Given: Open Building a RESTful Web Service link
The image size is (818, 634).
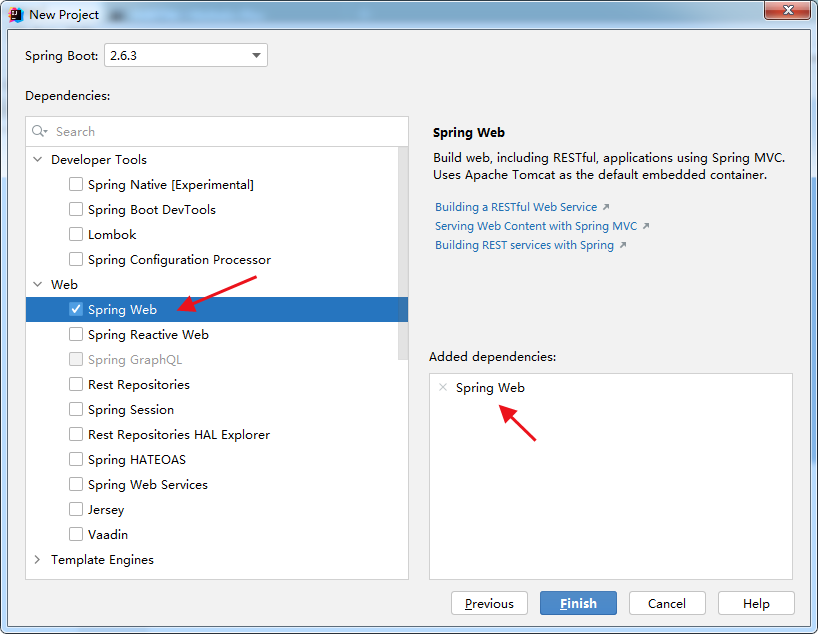Looking at the screenshot, I should point(516,207).
